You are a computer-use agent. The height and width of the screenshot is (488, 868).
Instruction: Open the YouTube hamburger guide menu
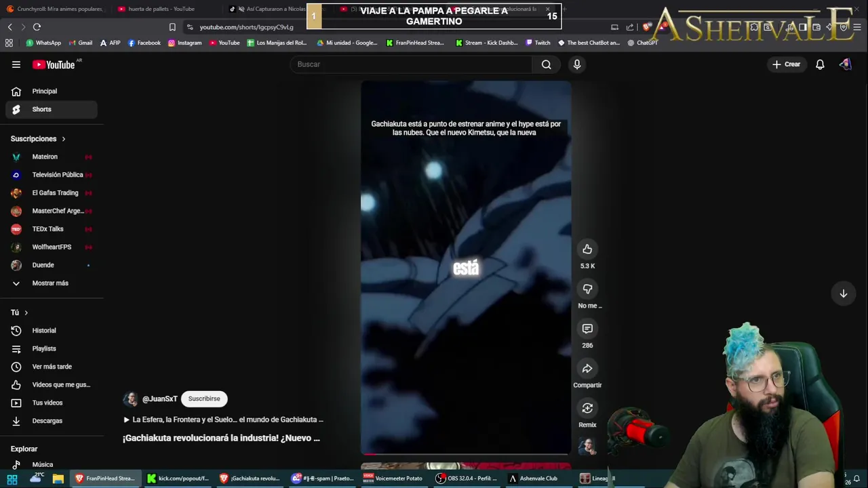point(16,64)
